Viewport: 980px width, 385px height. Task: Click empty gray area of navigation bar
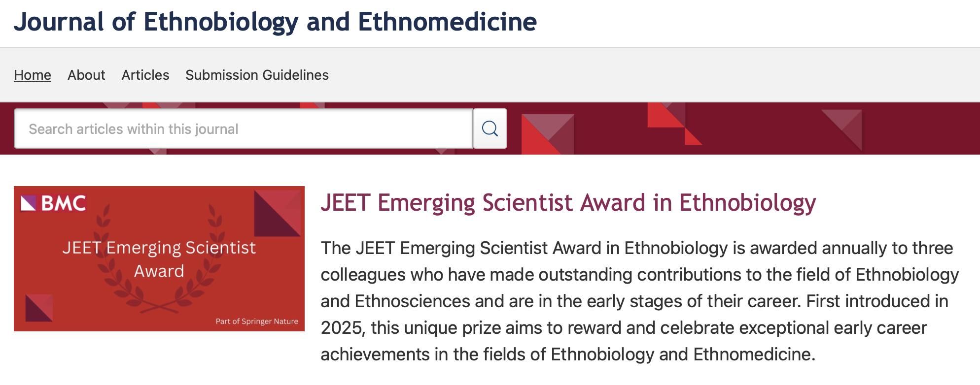pos(641,75)
